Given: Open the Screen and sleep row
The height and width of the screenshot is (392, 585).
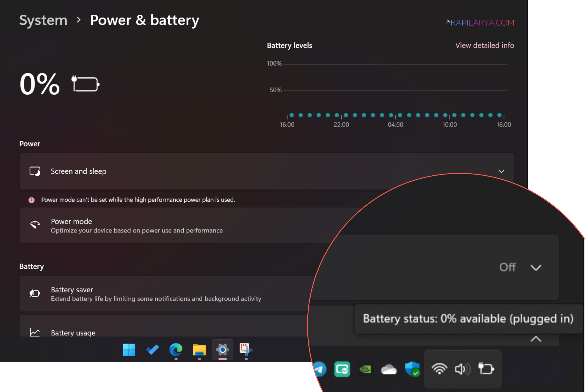Looking at the screenshot, I should coord(267,171).
